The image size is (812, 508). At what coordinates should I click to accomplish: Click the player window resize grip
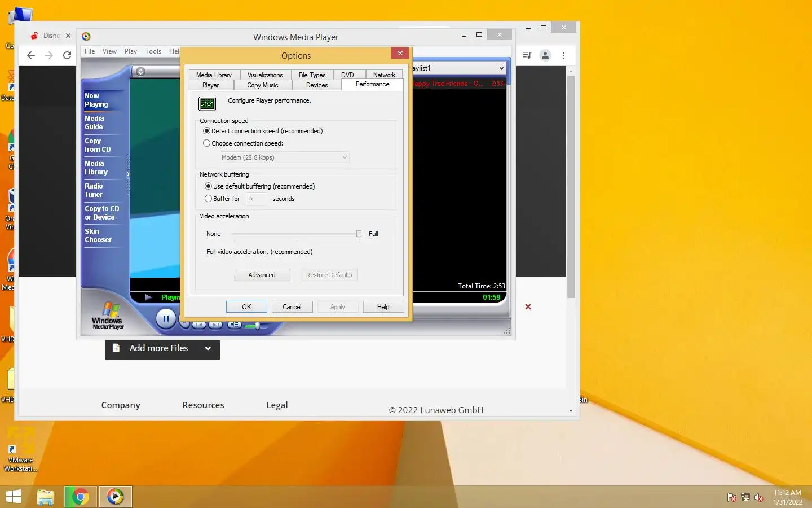point(507,331)
